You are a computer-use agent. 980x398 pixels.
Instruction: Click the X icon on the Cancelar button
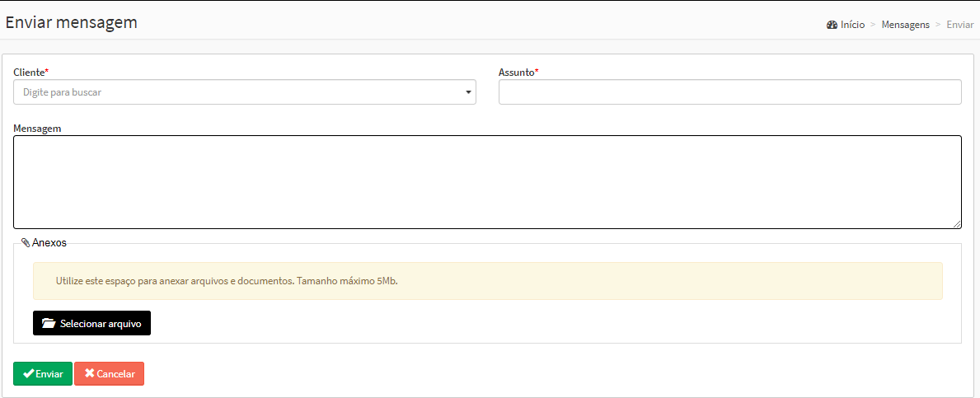[x=89, y=373]
